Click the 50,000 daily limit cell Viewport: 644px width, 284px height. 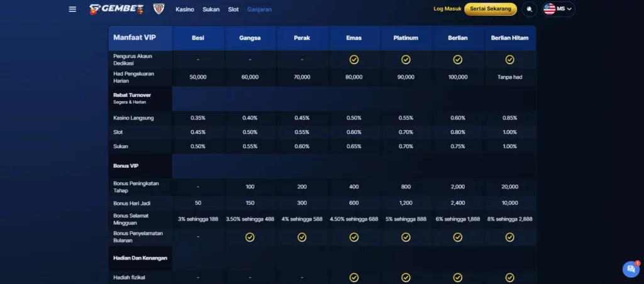click(198, 77)
